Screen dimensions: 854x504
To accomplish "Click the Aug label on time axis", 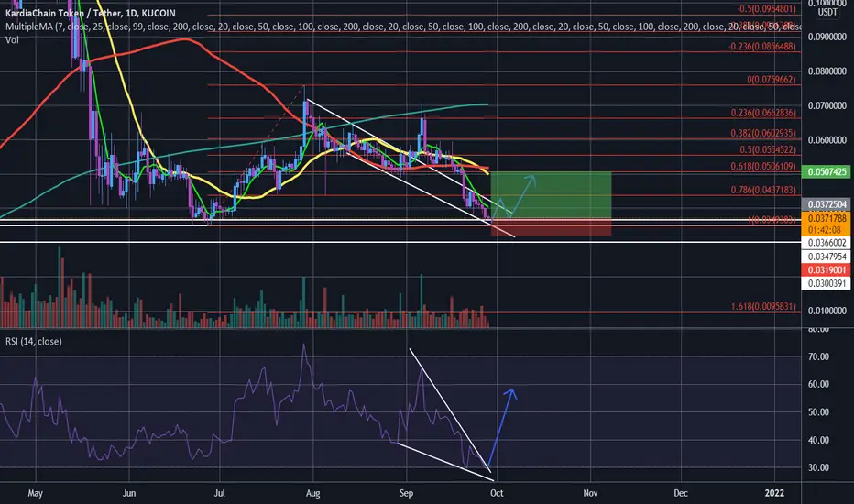I will click(312, 493).
